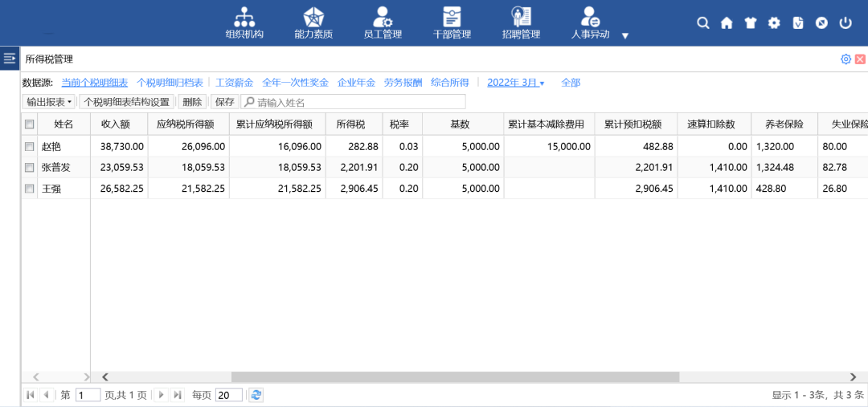Toggle the left sidebar menu icon
Screen dimensions: 868x407
tap(10, 58)
